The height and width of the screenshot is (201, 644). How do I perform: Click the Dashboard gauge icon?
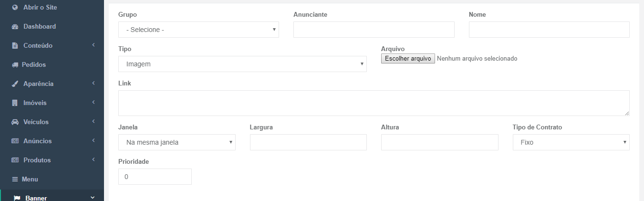coord(15,27)
